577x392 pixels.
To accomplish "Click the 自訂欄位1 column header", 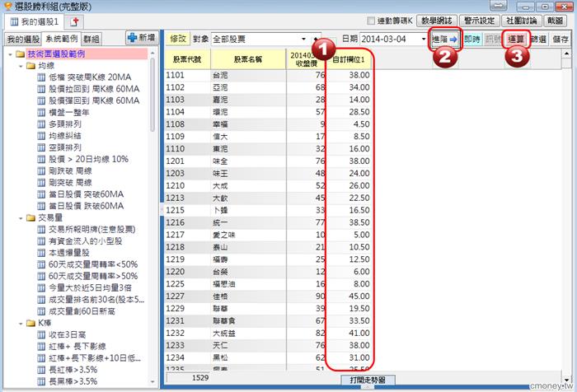I will [349, 59].
